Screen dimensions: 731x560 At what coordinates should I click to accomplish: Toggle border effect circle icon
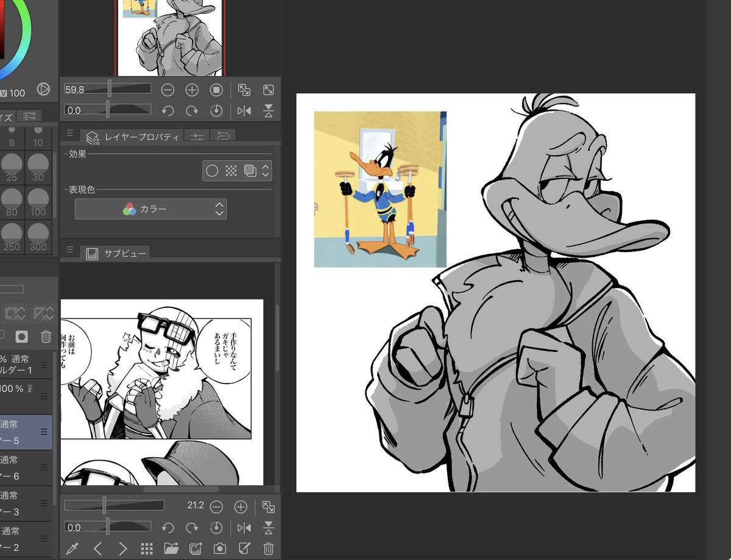click(211, 171)
